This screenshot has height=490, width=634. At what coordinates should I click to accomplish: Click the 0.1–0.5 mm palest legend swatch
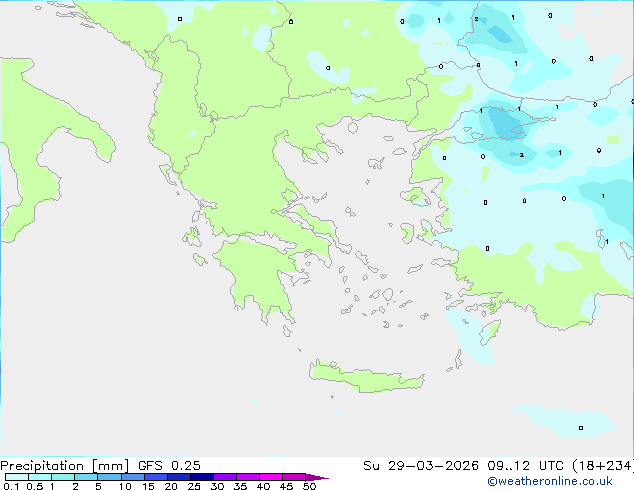coord(17,477)
